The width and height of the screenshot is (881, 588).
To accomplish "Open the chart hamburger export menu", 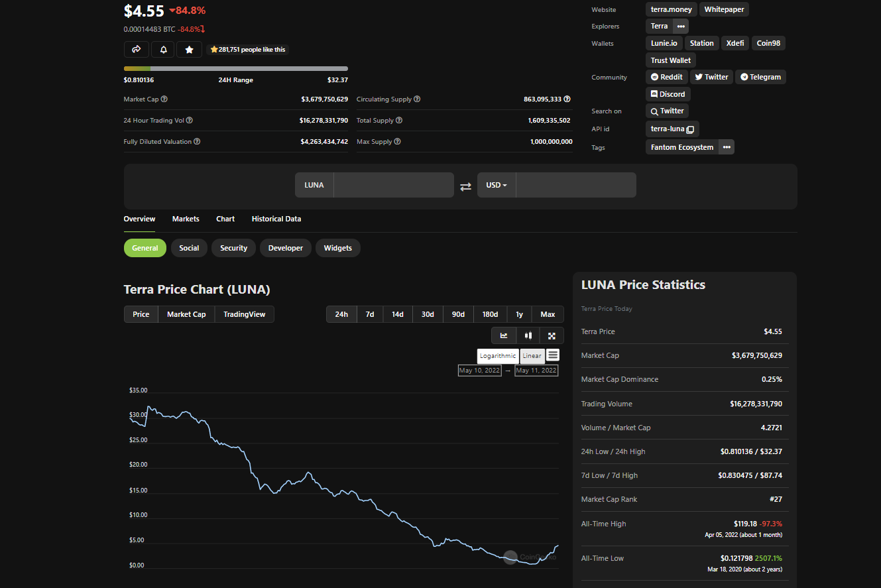I will coord(553,355).
